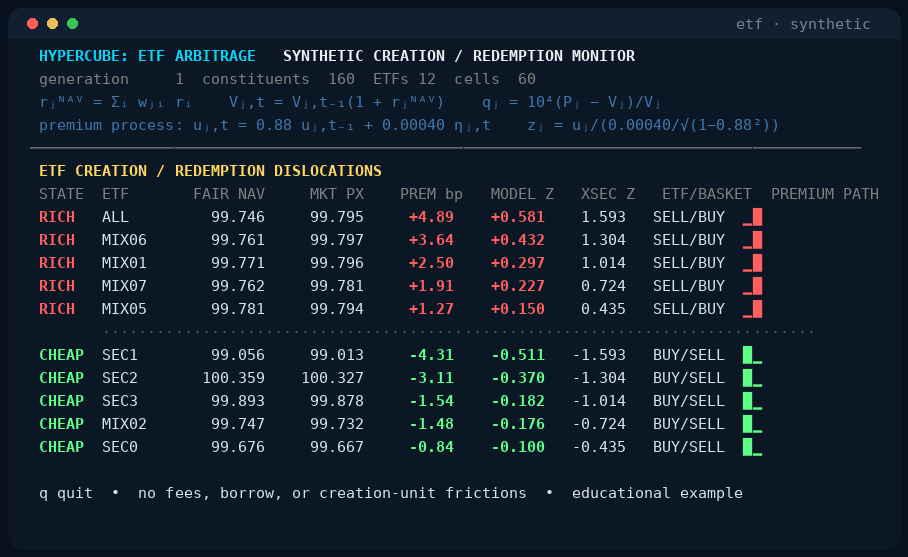Click the SEC0 row premium path sparkline

click(752, 447)
